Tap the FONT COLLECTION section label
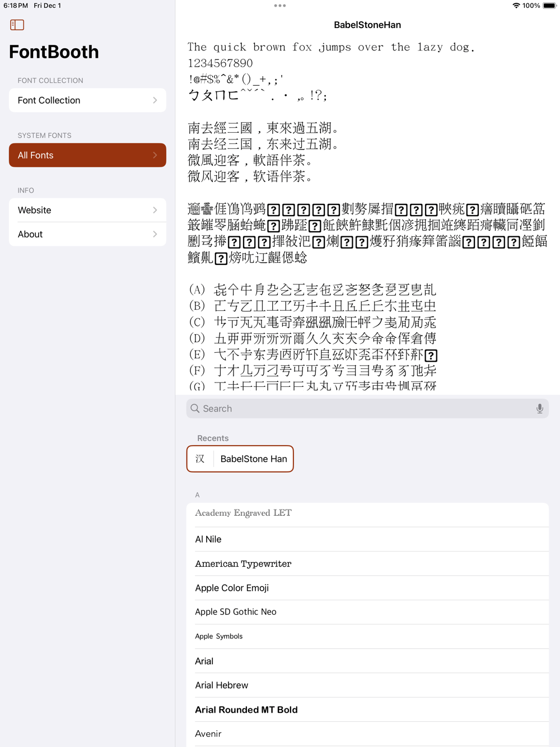The width and height of the screenshot is (560, 747). [x=50, y=81]
